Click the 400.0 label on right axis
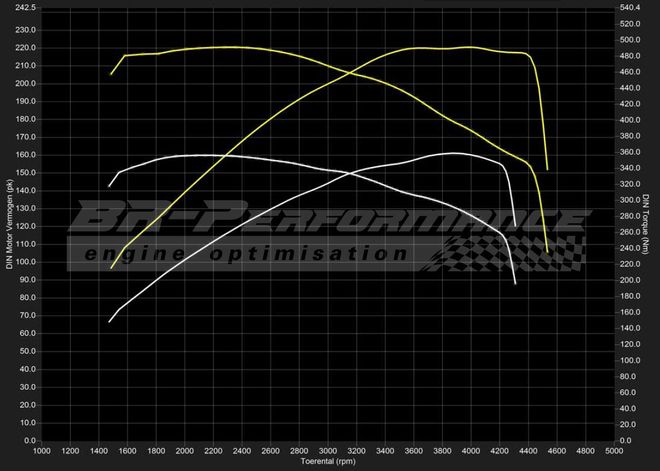The width and height of the screenshot is (660, 471). pos(632,120)
